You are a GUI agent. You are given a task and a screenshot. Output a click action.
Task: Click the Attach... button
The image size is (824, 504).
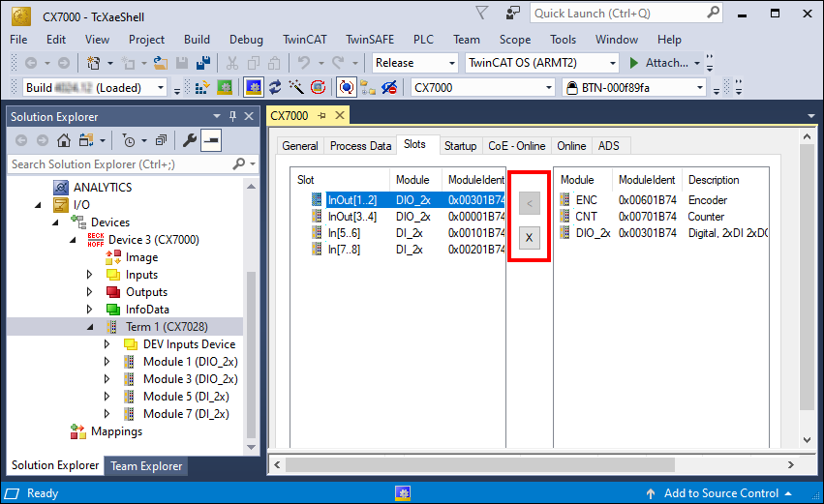[x=659, y=63]
